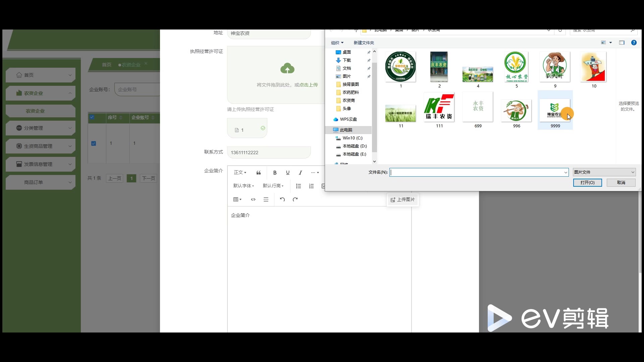644x362 pixels.
Task: Open the code view icon in editor
Action: (x=253, y=199)
